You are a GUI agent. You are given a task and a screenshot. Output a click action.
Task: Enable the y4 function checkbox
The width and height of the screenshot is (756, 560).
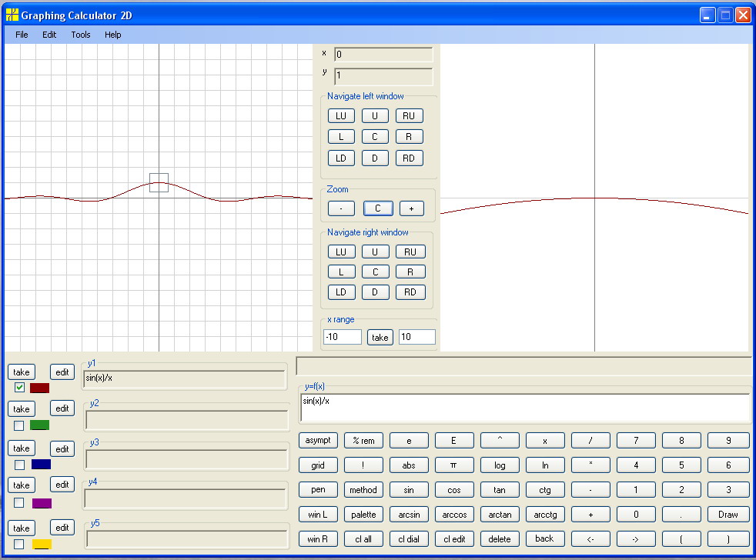coord(18,502)
